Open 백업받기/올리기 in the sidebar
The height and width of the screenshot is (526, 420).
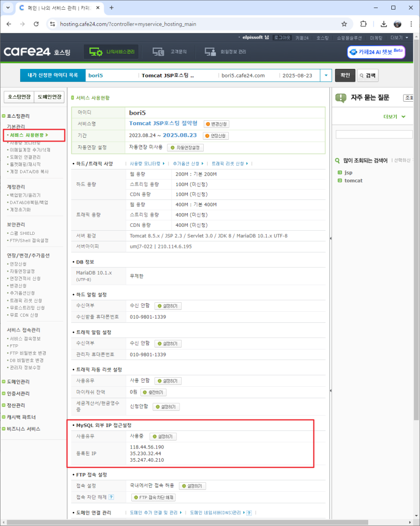pos(25,195)
